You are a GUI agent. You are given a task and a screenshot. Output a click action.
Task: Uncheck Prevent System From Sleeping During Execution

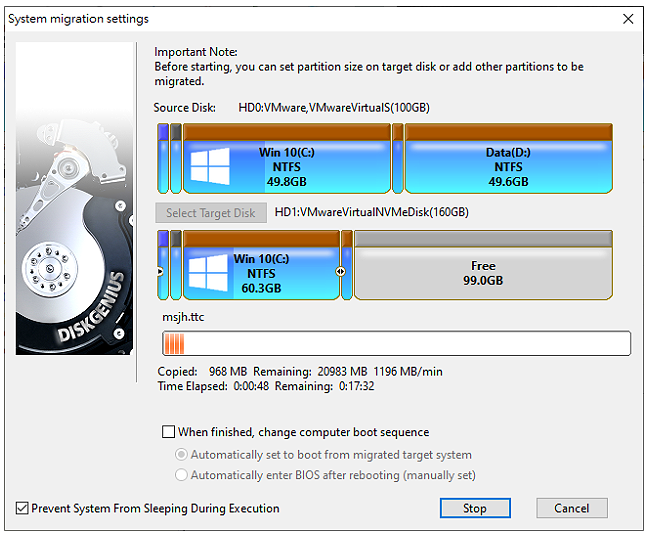point(22,508)
